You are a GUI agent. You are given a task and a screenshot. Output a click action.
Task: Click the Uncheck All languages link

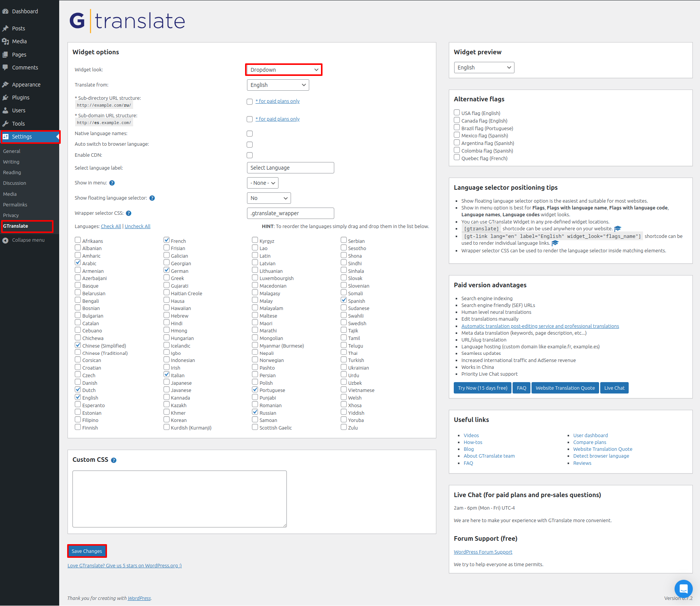(x=137, y=227)
